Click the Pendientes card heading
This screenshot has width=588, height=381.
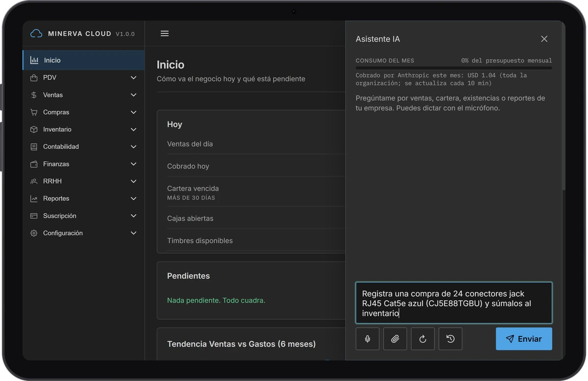(x=189, y=276)
